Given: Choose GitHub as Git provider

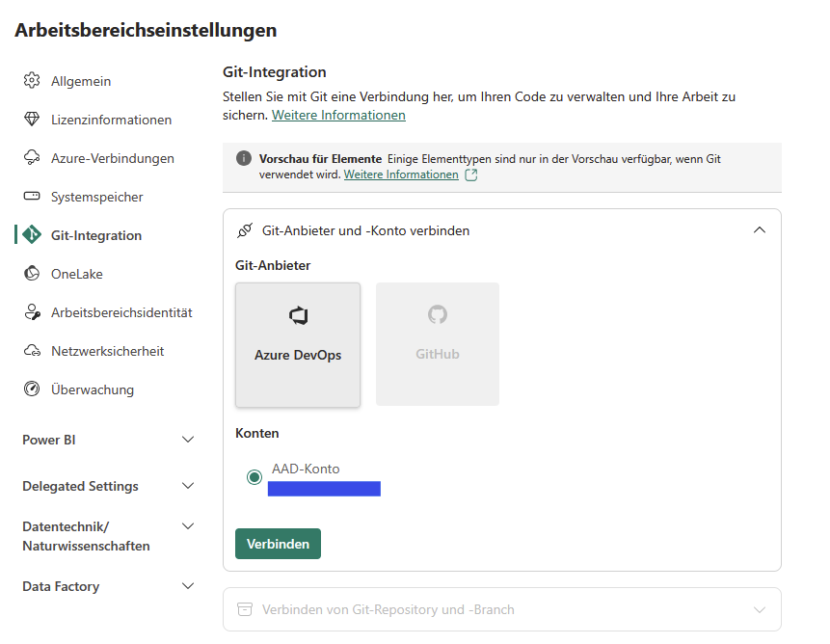Looking at the screenshot, I should [438, 344].
